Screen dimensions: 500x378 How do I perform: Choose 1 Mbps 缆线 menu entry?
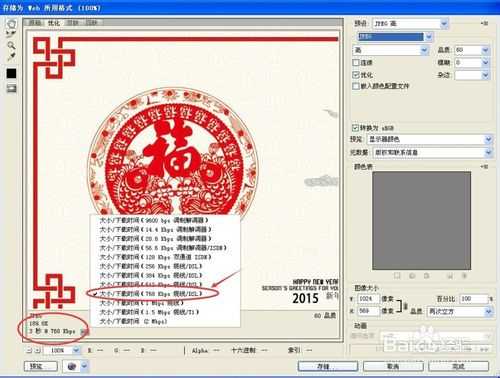(x=165, y=303)
